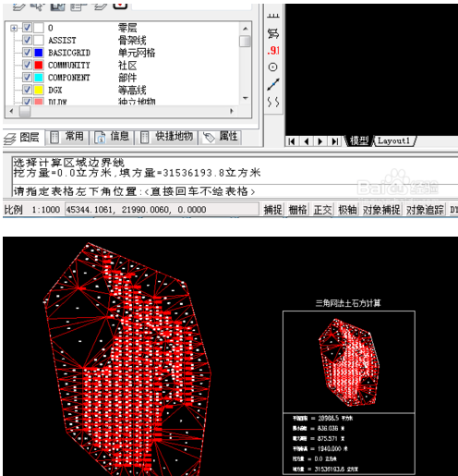
Task: Select the Layout1 drawing tab
Action: click(394, 140)
